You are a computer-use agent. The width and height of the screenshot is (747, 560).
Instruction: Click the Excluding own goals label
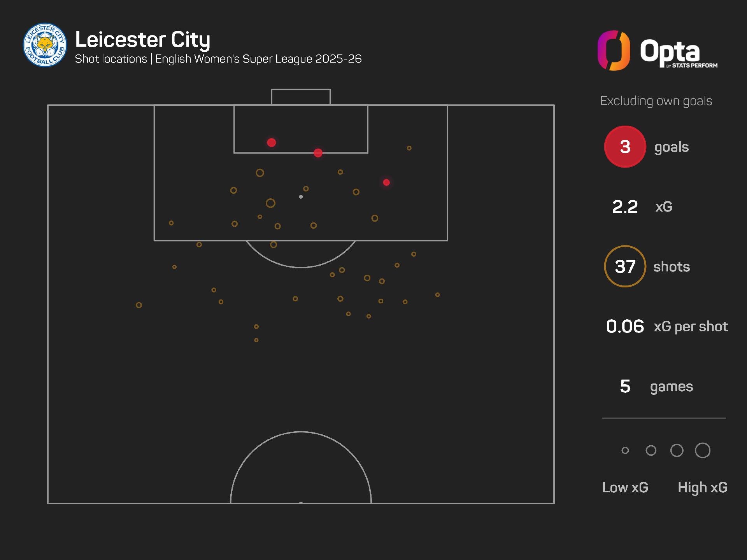(656, 101)
